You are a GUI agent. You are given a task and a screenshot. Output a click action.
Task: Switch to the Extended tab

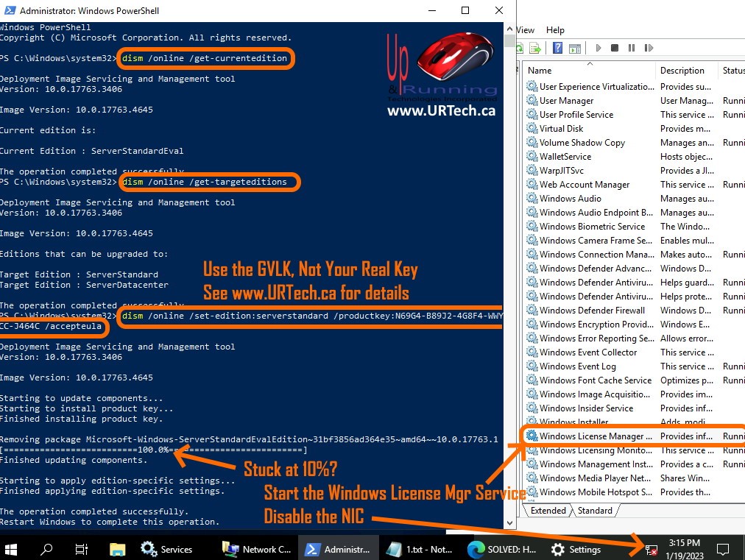pos(548,511)
